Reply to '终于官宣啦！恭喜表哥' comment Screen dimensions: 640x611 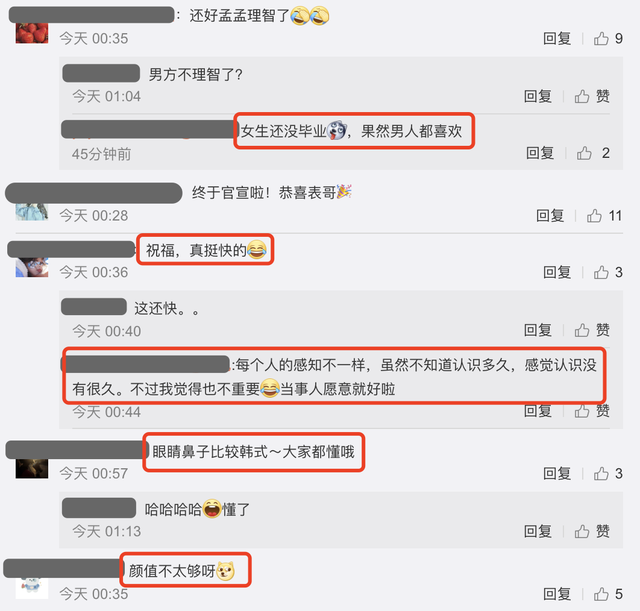[x=550, y=216]
